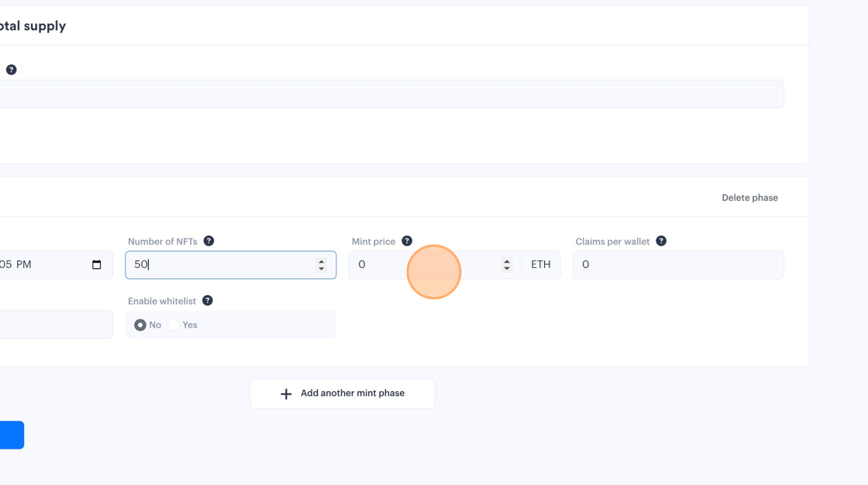
Task: Click the Number of NFTs label text
Action: 162,242
